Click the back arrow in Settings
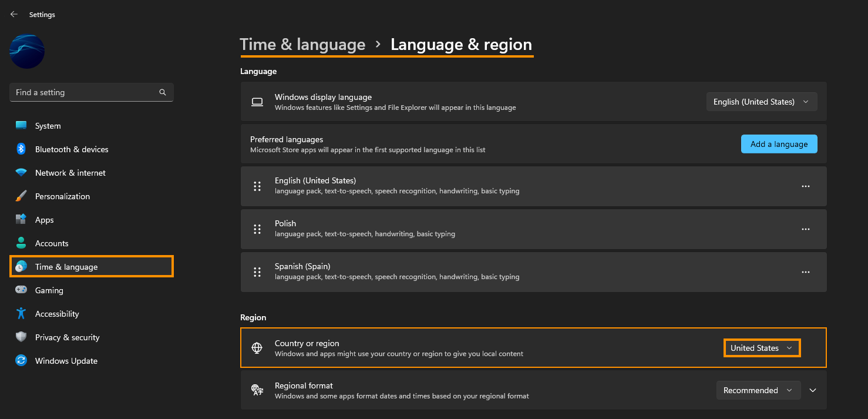The image size is (868, 419). [14, 14]
